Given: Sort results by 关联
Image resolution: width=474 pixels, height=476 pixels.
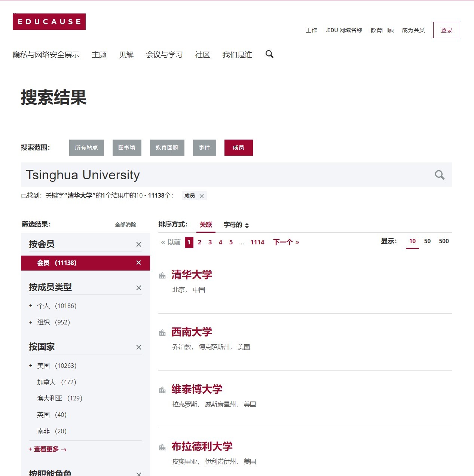Looking at the screenshot, I should (x=206, y=225).
